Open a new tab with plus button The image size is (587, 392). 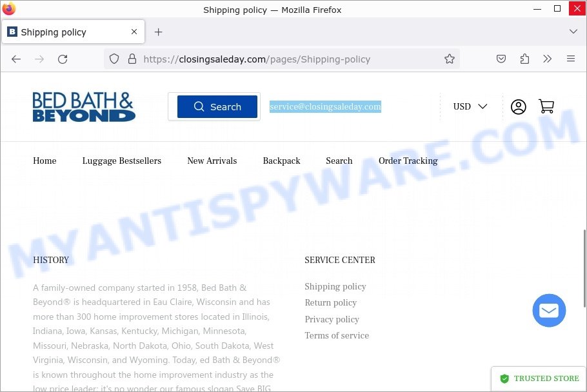click(158, 32)
